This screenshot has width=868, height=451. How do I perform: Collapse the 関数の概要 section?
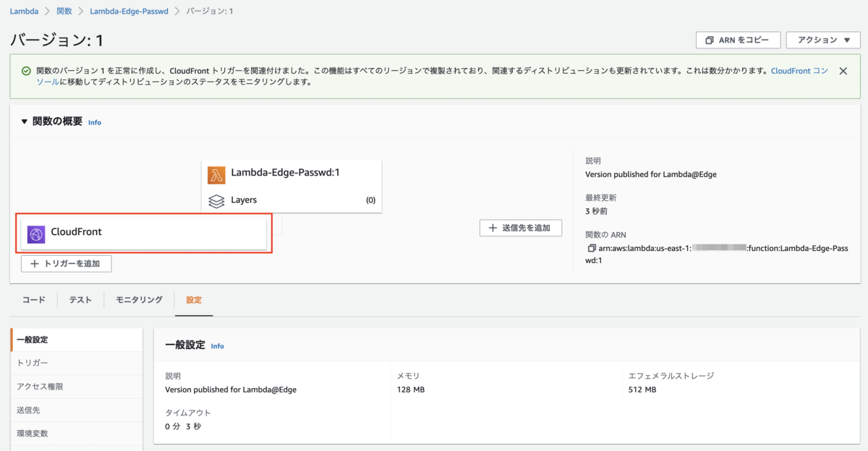(24, 121)
